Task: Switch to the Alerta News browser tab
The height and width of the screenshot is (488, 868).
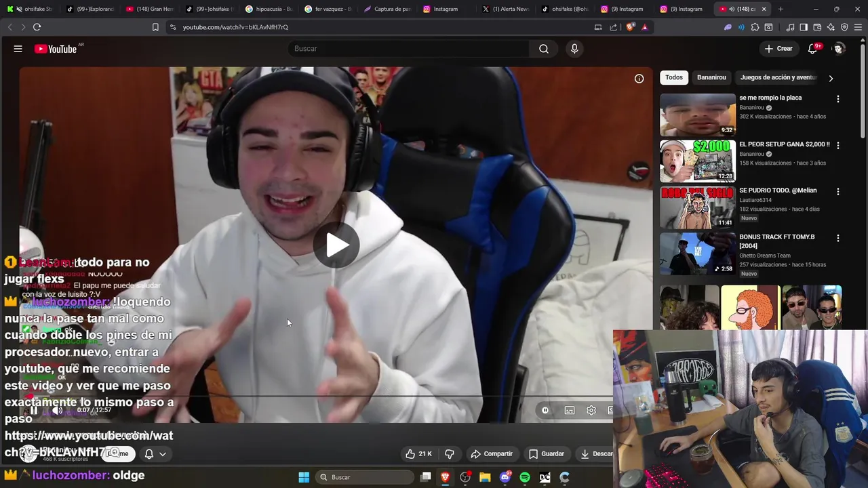Action: (506, 9)
